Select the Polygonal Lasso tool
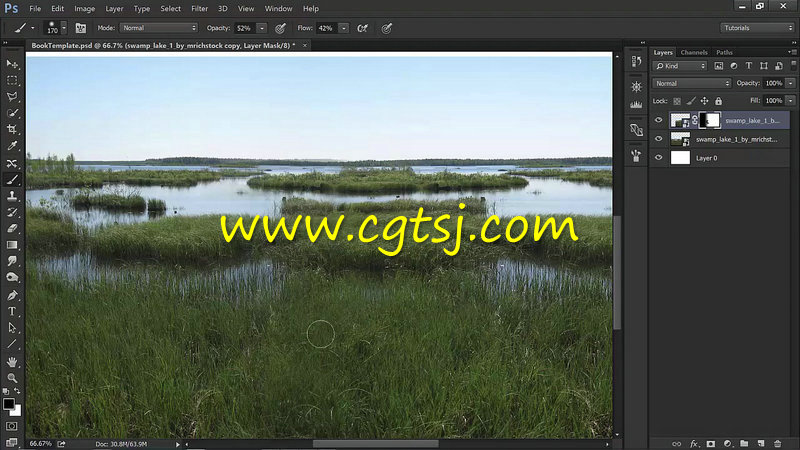The height and width of the screenshot is (450, 800). pos(12,97)
